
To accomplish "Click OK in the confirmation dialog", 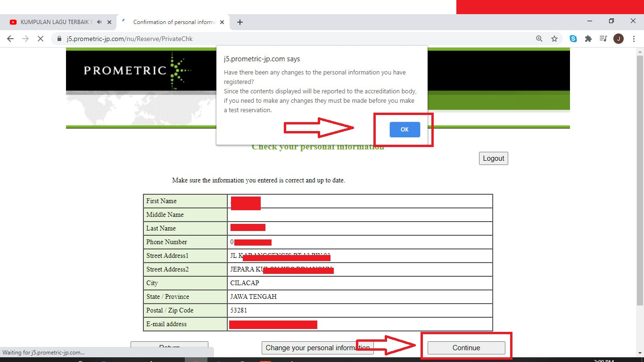I will click(x=405, y=130).
